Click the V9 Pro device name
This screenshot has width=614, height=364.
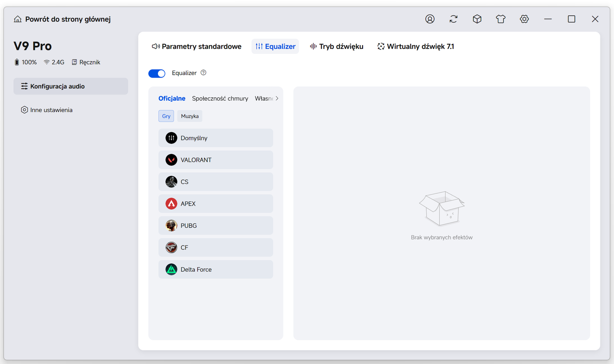click(33, 46)
